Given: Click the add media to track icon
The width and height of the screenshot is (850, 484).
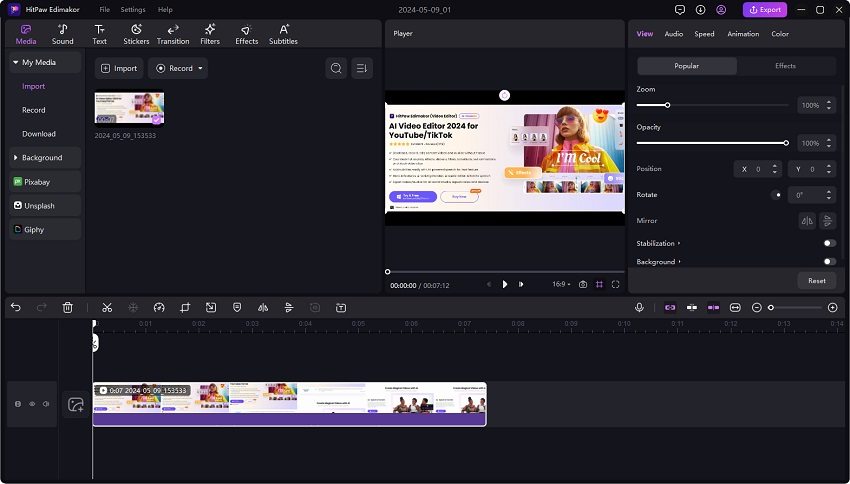Looking at the screenshot, I should [76, 404].
